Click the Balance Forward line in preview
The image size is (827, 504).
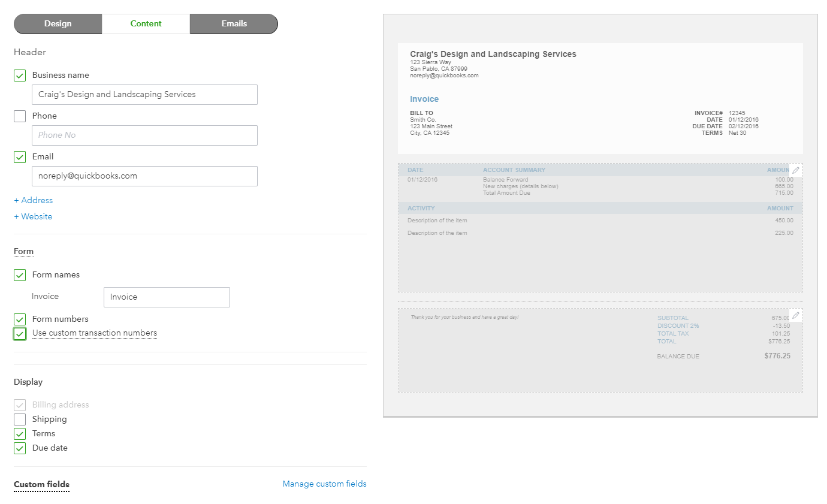coord(505,180)
